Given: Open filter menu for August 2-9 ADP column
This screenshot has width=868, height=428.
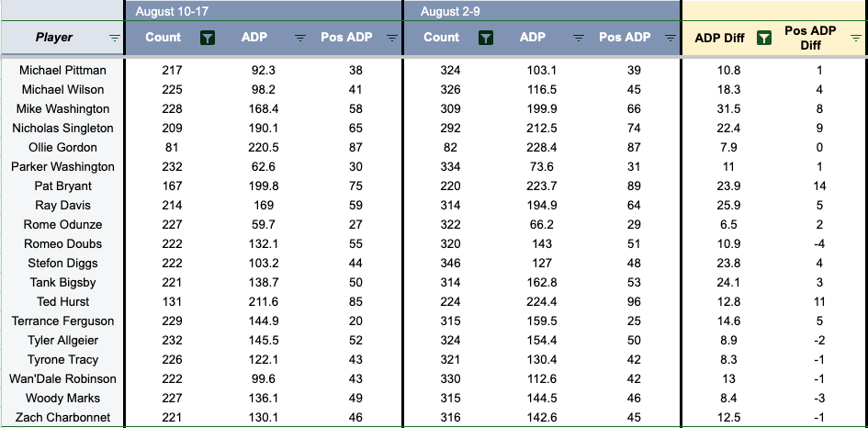Looking at the screenshot, I should [x=579, y=38].
